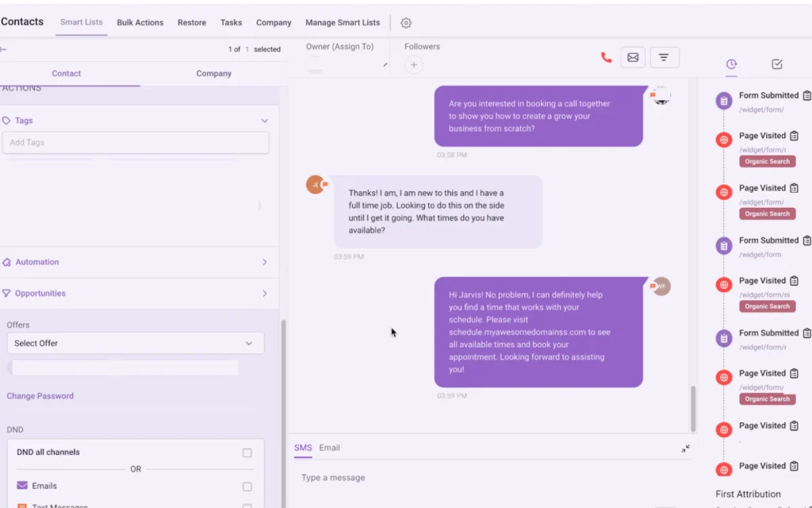Click the envelope email icon button

click(x=633, y=57)
